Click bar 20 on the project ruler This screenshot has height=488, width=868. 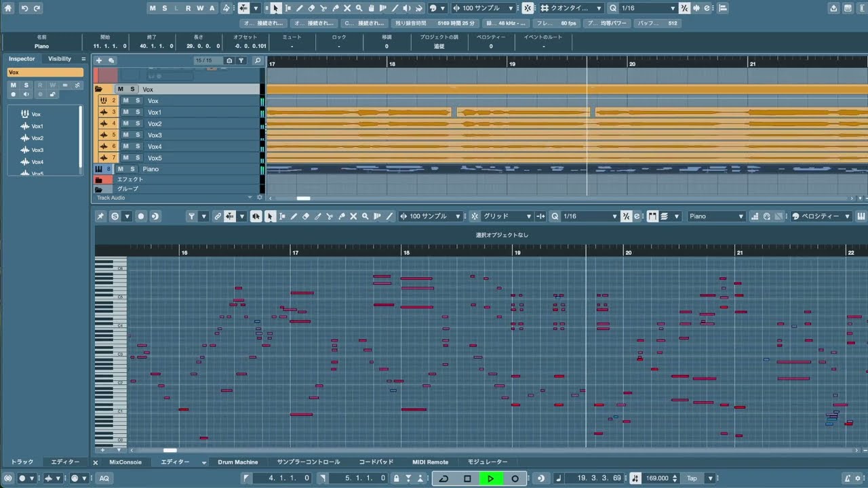tap(632, 63)
